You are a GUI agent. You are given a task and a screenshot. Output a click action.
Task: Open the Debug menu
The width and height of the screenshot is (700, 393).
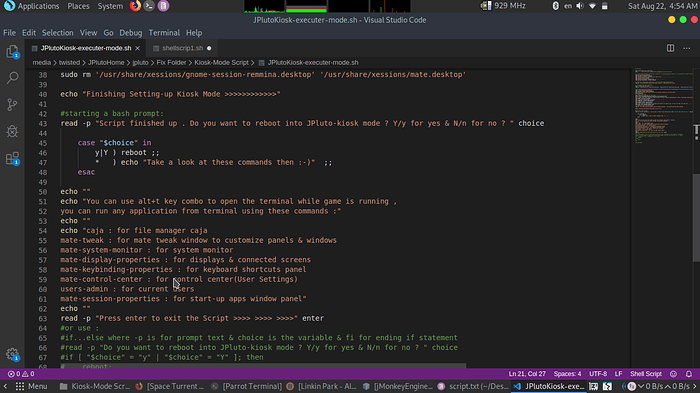coord(130,33)
